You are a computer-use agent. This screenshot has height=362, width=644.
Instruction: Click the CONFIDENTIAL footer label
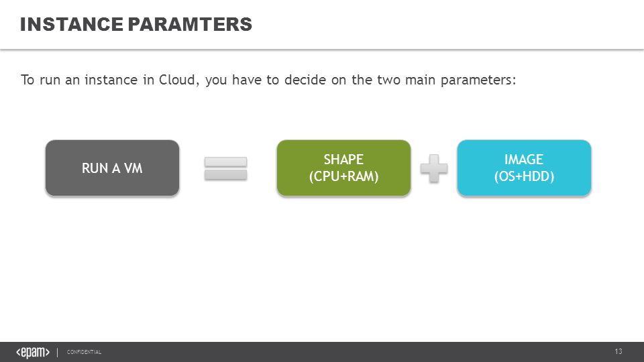point(84,352)
